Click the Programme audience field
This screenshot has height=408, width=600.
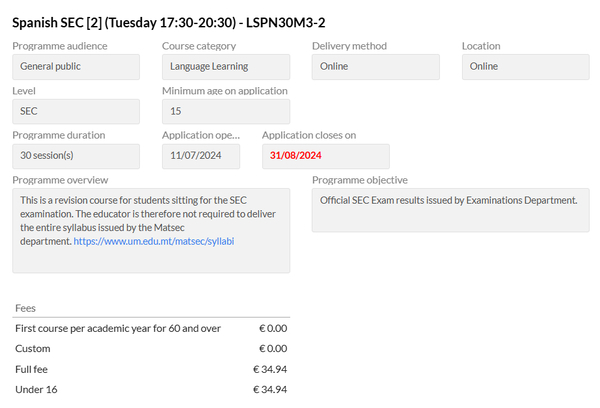[76, 67]
